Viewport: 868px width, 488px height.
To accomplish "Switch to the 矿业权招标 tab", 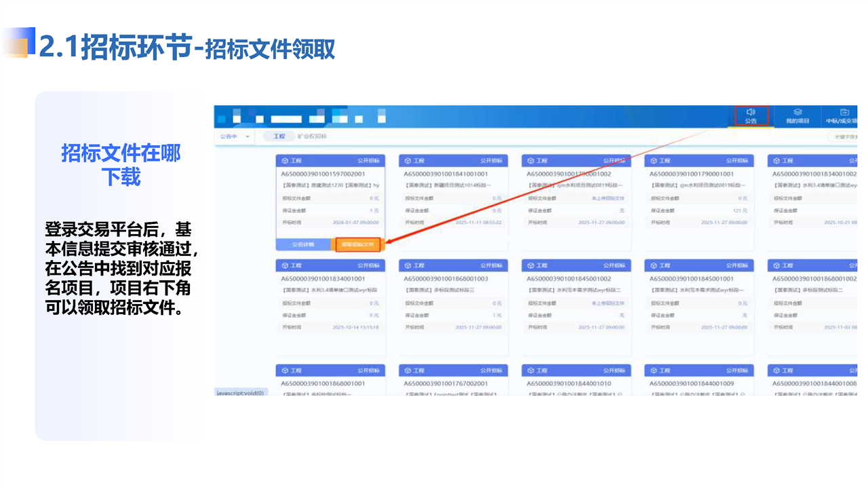I will click(312, 136).
